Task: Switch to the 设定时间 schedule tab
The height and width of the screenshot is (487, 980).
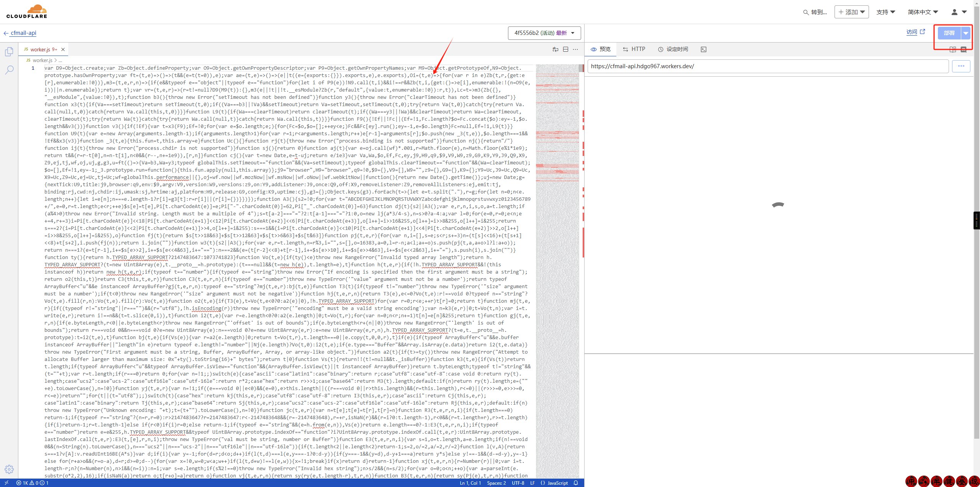Action: 673,49
